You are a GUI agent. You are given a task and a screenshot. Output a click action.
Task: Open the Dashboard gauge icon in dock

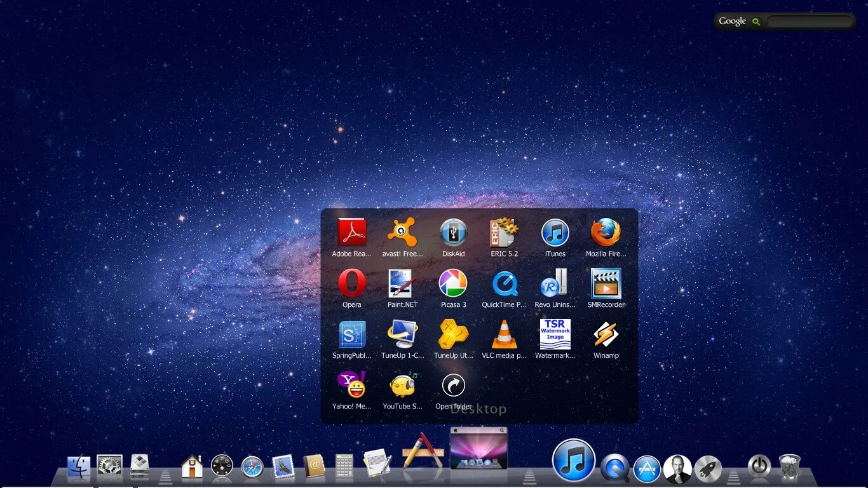222,466
